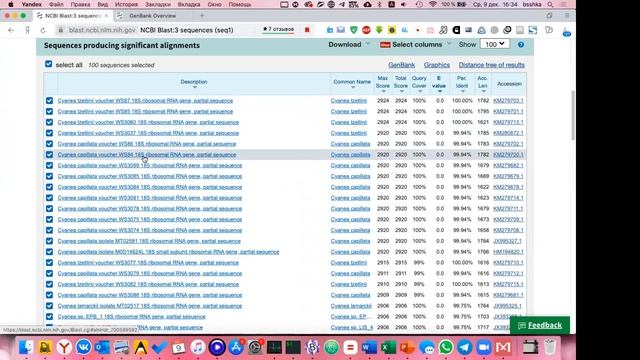Screen dimensions: 640x360
Task: Open accession KM279703.1 link
Action: tap(508, 100)
